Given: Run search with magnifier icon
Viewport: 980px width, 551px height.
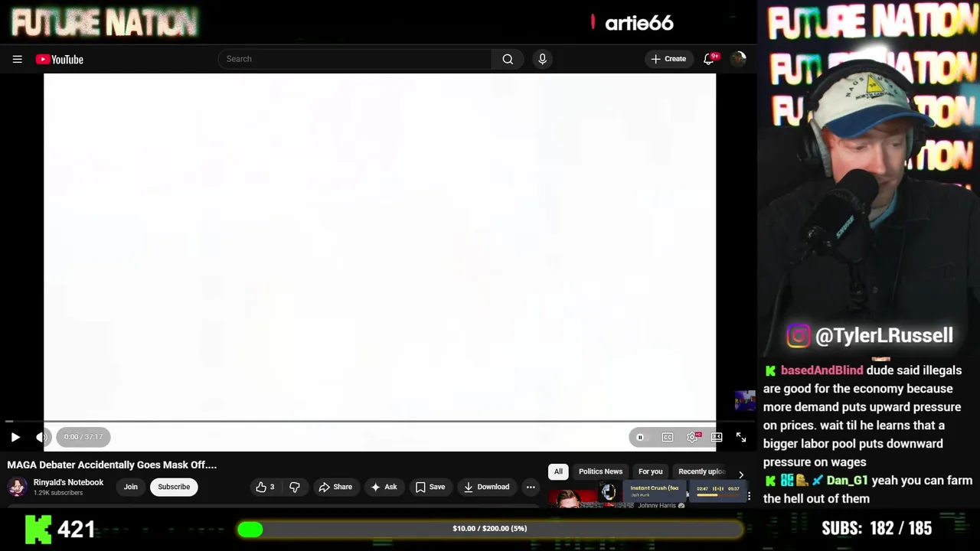Looking at the screenshot, I should [x=508, y=59].
